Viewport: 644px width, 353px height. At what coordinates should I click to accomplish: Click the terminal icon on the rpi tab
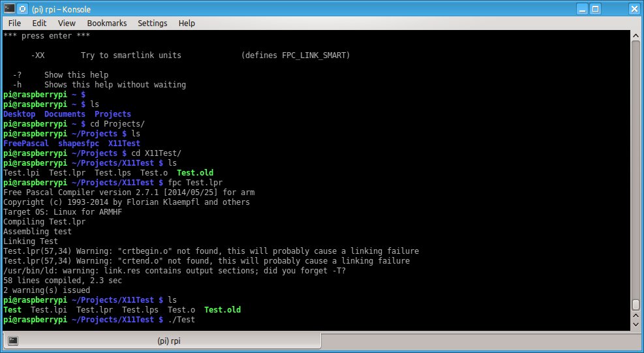13,341
